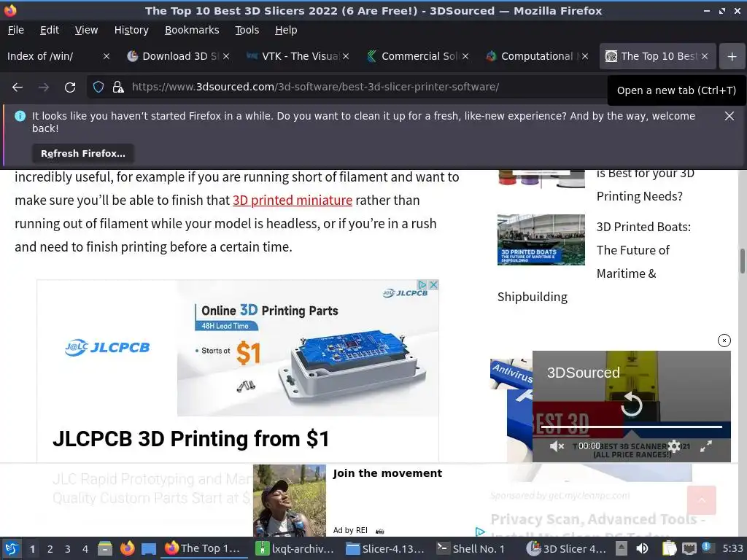The height and width of the screenshot is (560, 747).
Task: Switch to the Computational tab
Action: 533,56
